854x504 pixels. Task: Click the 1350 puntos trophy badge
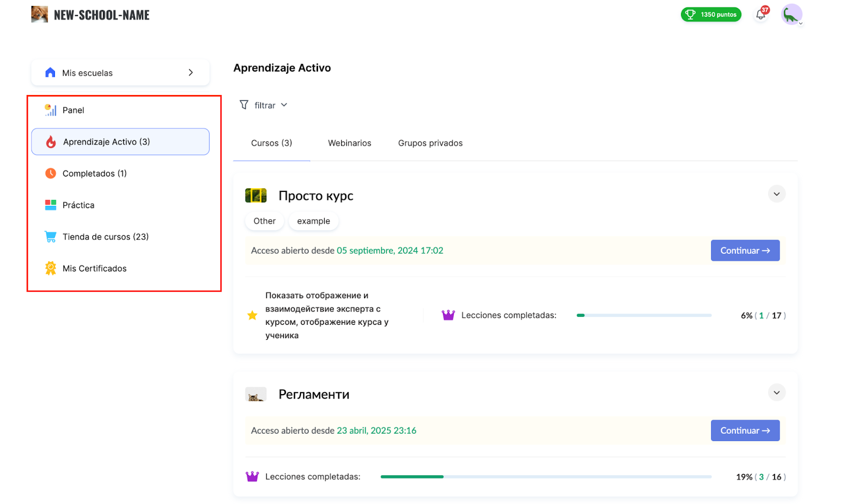[710, 15]
